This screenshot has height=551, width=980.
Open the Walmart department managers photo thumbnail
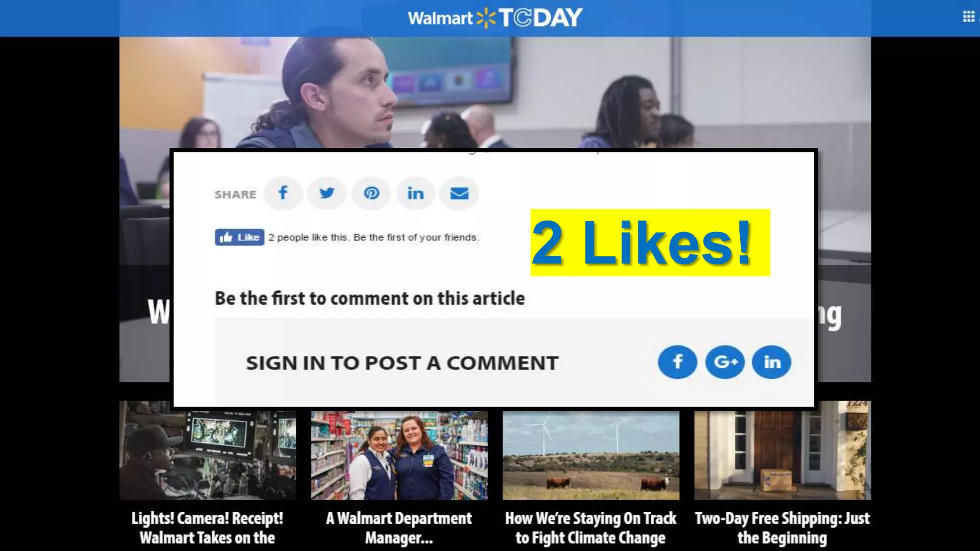click(x=399, y=455)
